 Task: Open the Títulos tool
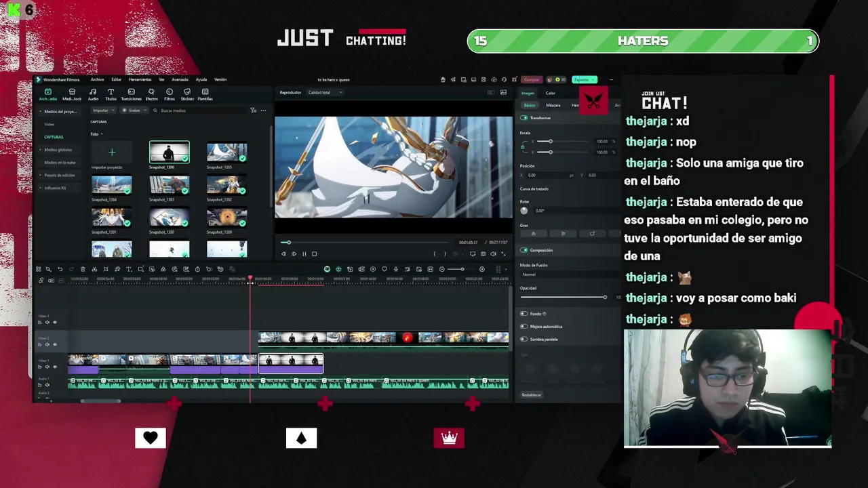point(111,94)
